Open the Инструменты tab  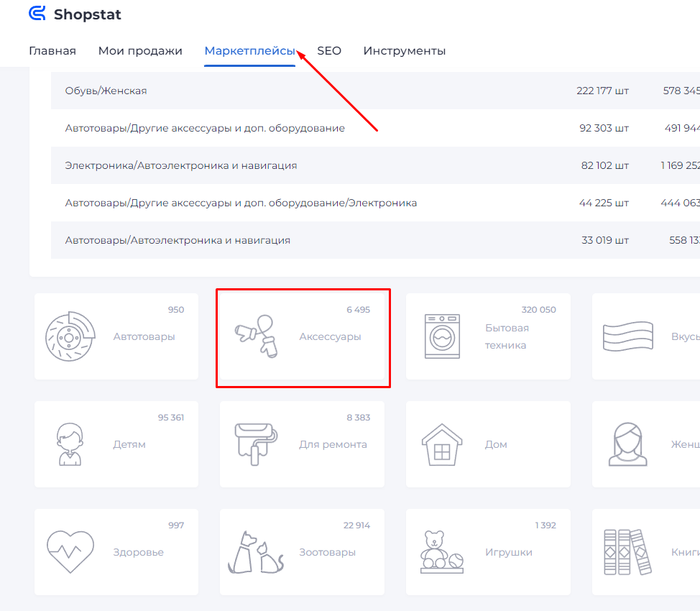pyautogui.click(x=404, y=51)
